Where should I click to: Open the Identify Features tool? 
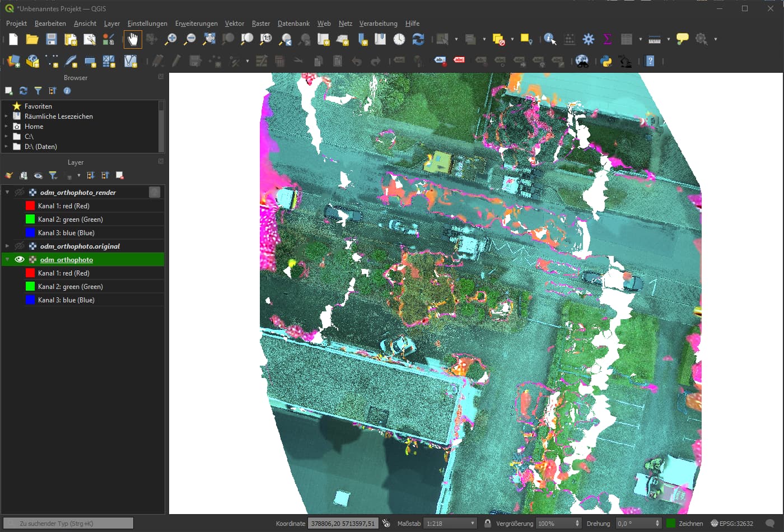549,39
